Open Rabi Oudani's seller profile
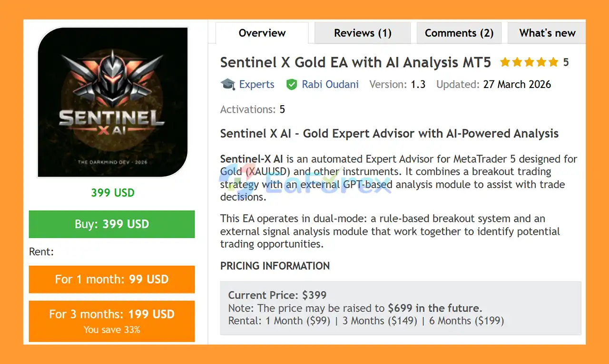The width and height of the screenshot is (609, 364). point(330,84)
